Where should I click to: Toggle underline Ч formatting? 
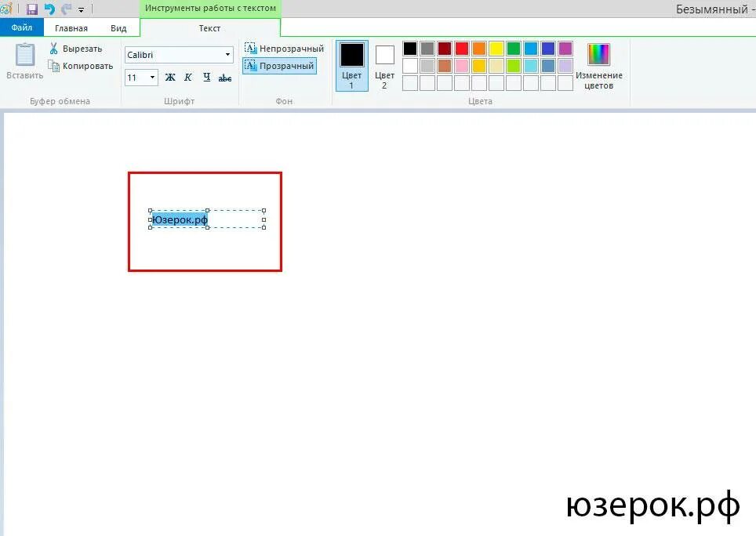click(x=206, y=77)
